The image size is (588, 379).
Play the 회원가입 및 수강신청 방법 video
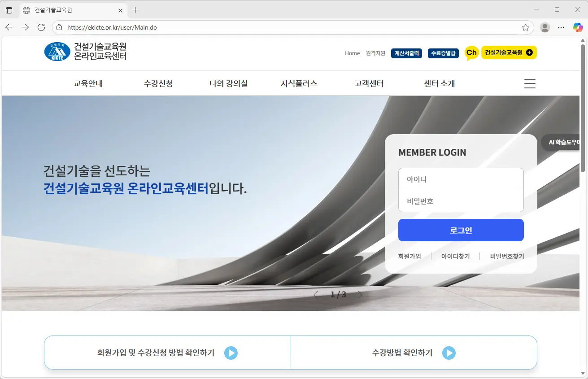pyautogui.click(x=231, y=353)
